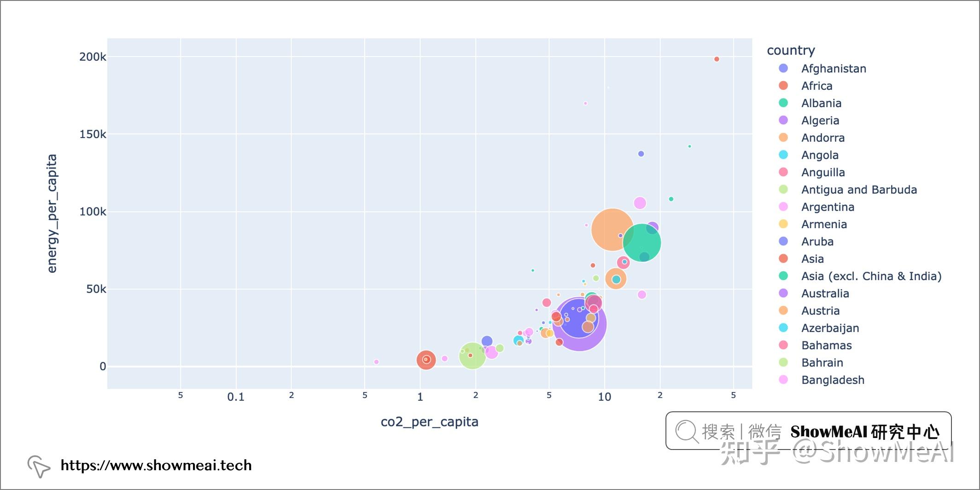The height and width of the screenshot is (490, 980).
Task: Click the co2_per_capita axis title
Action: pyautogui.click(x=429, y=422)
